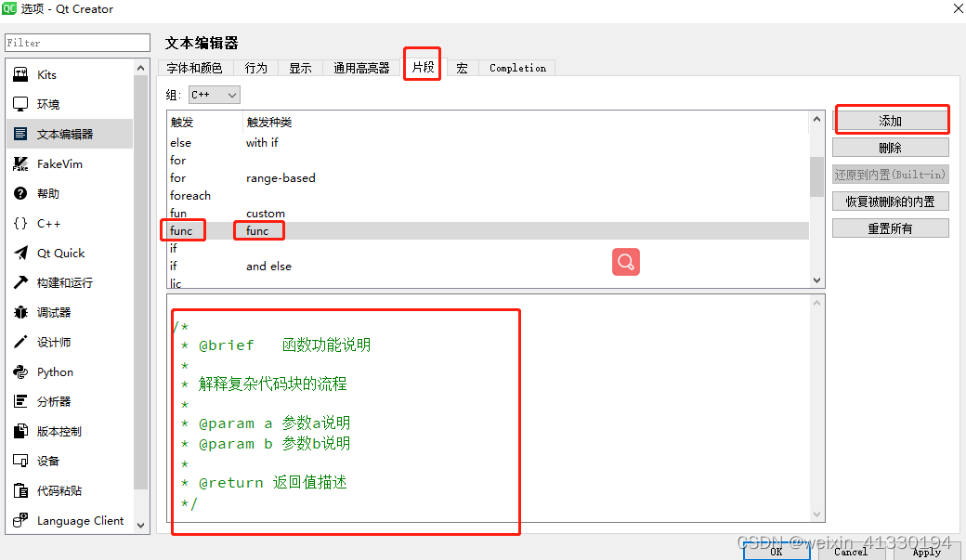Select the func trigger cell
This screenshot has height=560, width=966.
click(x=181, y=230)
